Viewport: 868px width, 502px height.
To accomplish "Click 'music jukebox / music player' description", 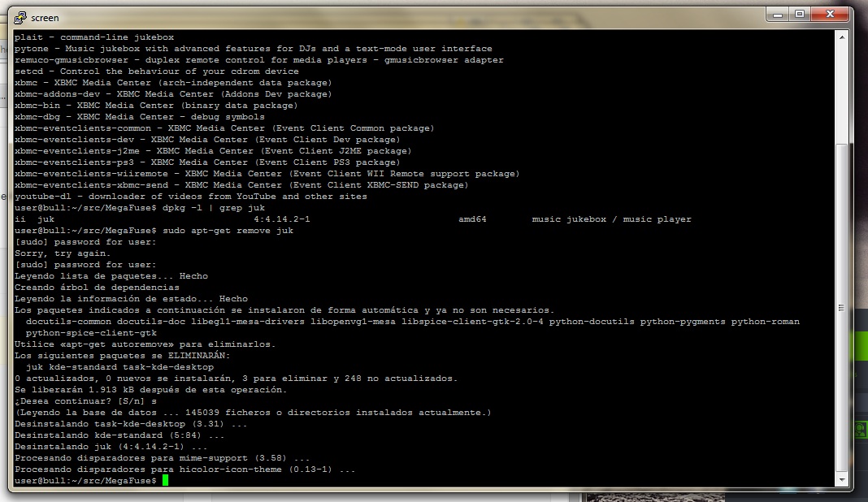I will (x=612, y=219).
